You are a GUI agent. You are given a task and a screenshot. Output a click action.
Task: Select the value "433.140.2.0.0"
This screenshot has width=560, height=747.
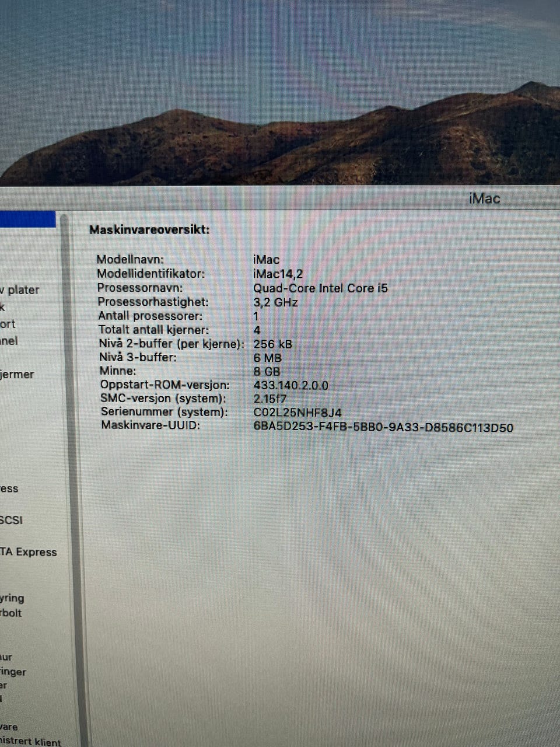291,385
